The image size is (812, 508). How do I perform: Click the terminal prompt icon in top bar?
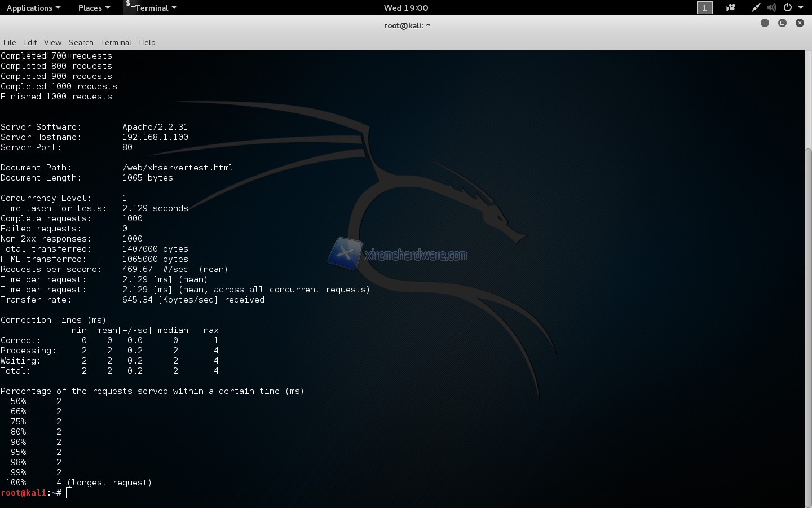(x=129, y=6)
